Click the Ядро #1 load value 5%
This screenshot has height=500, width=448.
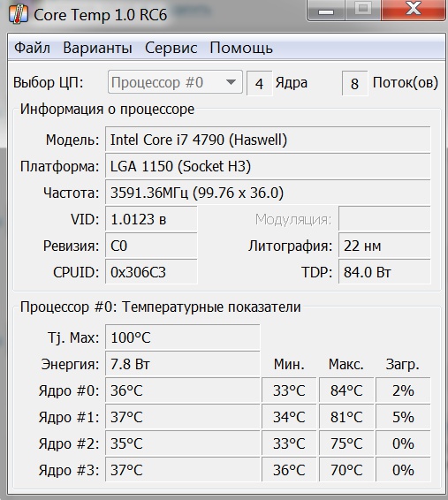coord(403,416)
